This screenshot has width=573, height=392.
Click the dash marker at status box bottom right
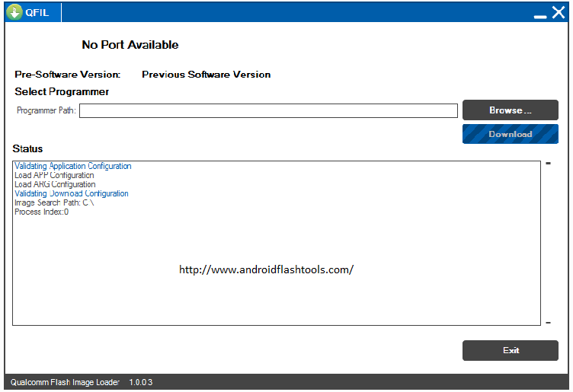click(x=548, y=323)
